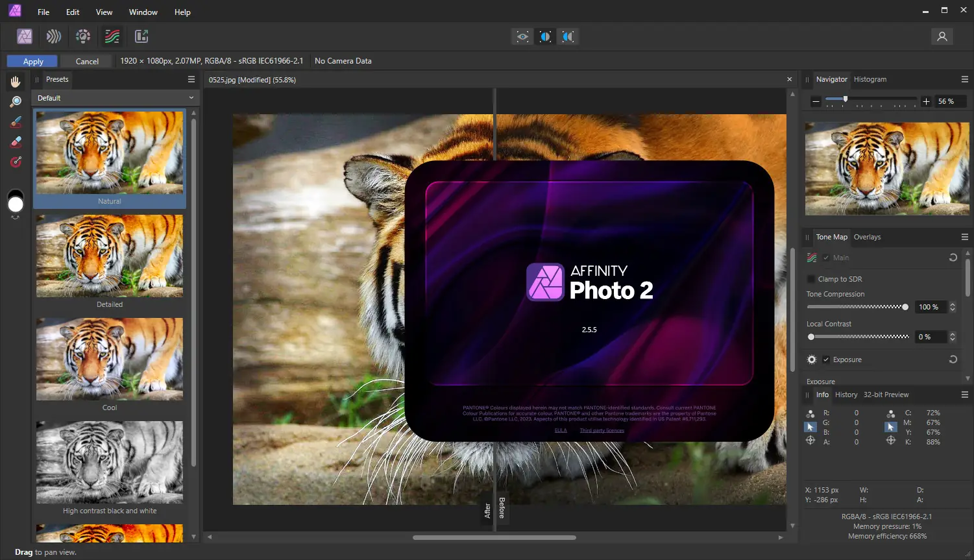Set mirror view mode in toolbar

click(568, 36)
